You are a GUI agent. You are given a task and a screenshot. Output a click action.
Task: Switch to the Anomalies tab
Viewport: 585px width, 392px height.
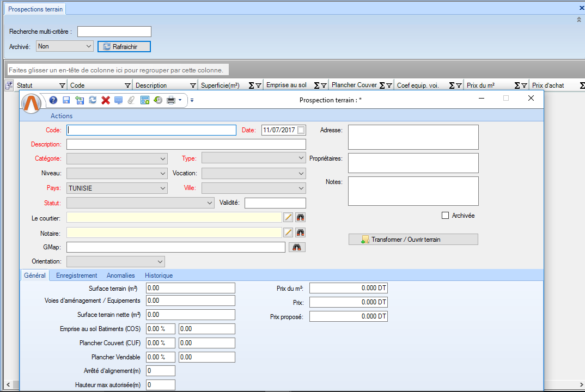[120, 275]
